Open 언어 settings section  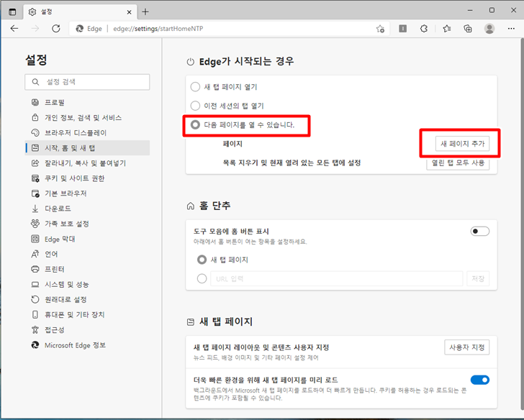point(88,254)
